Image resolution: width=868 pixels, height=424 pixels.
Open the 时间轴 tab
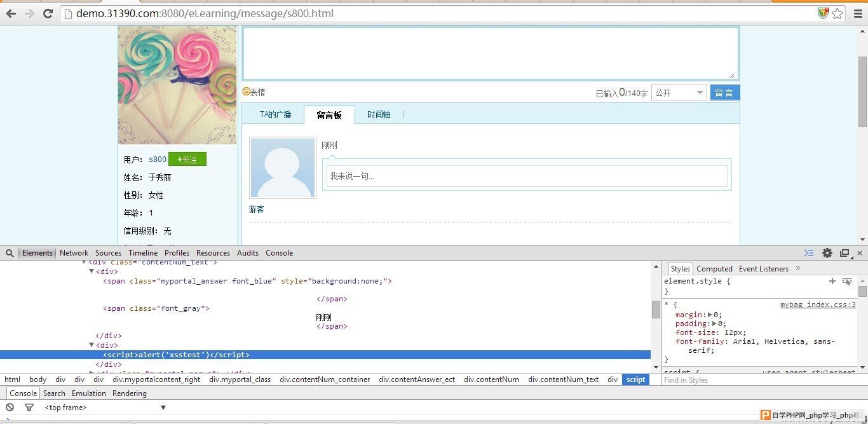[379, 114]
